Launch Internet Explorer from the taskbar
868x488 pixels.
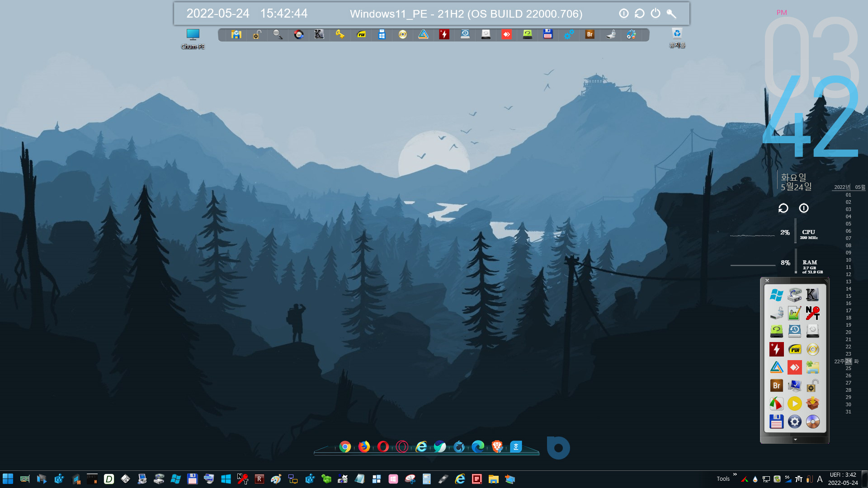pos(460,479)
